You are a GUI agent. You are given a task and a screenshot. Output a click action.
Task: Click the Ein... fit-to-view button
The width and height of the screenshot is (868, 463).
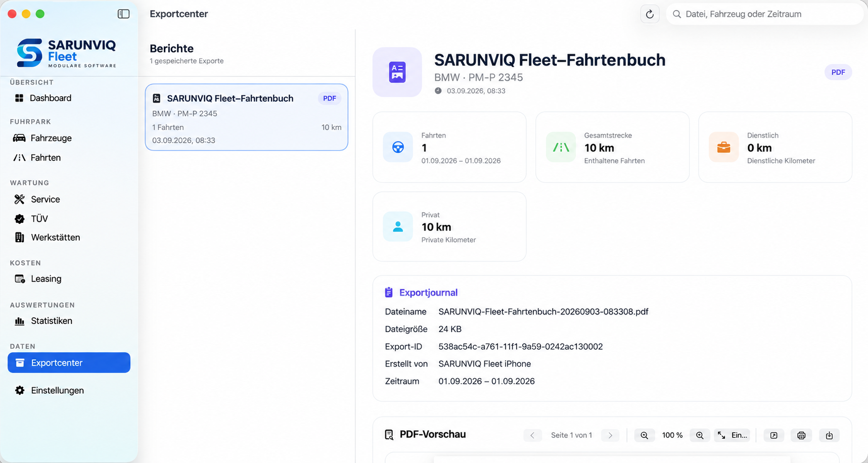tap(732, 435)
